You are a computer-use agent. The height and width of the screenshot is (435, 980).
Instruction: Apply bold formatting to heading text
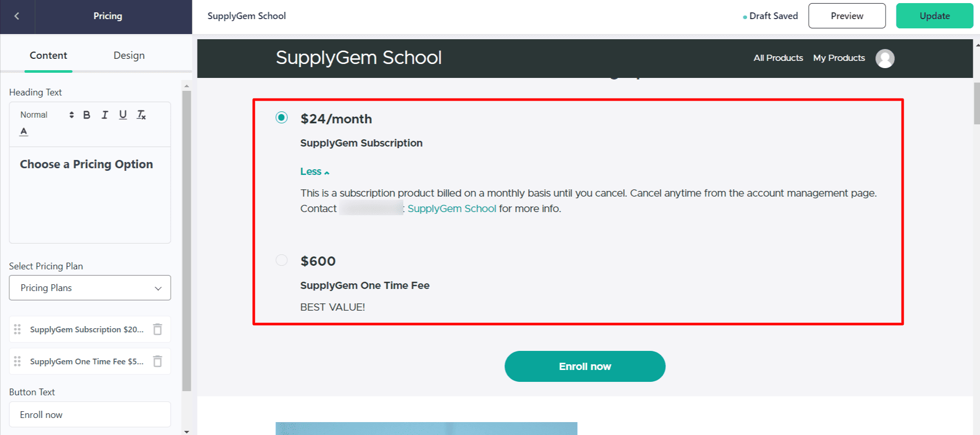point(87,115)
